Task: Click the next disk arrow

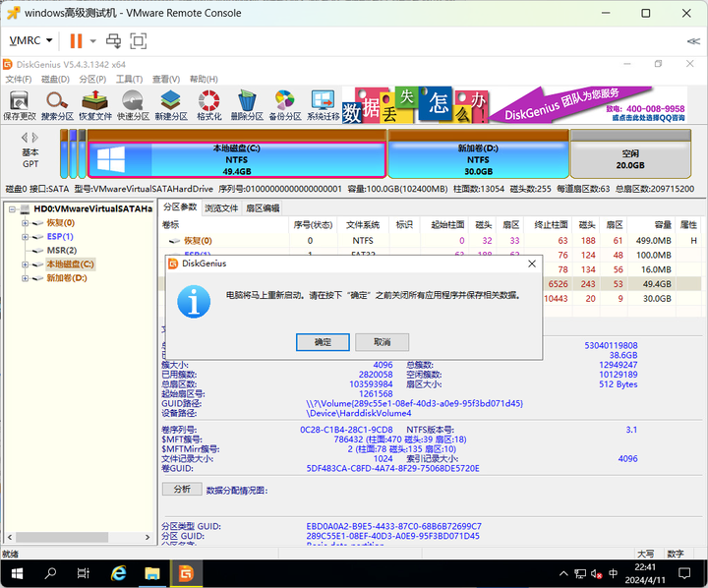Action: pyautogui.click(x=35, y=138)
